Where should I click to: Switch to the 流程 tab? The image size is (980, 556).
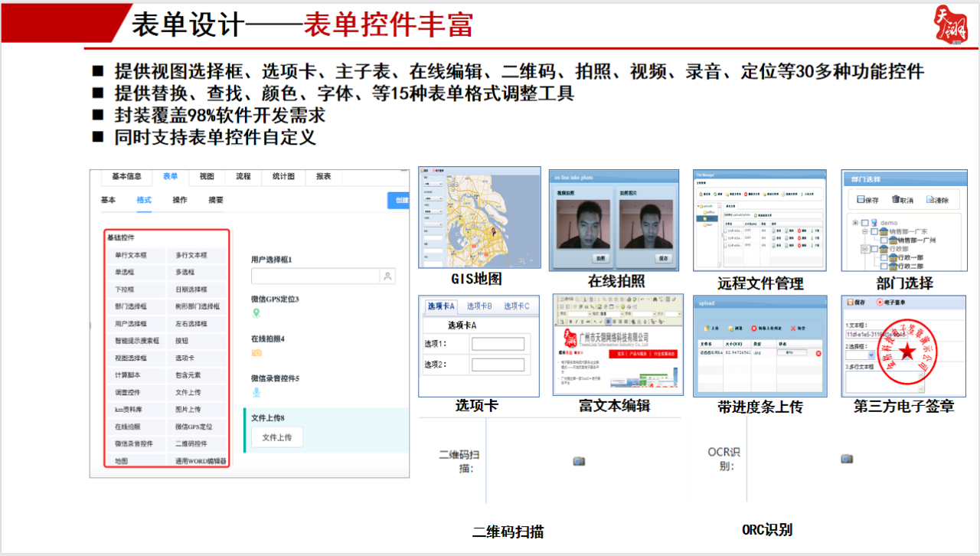pyautogui.click(x=243, y=177)
